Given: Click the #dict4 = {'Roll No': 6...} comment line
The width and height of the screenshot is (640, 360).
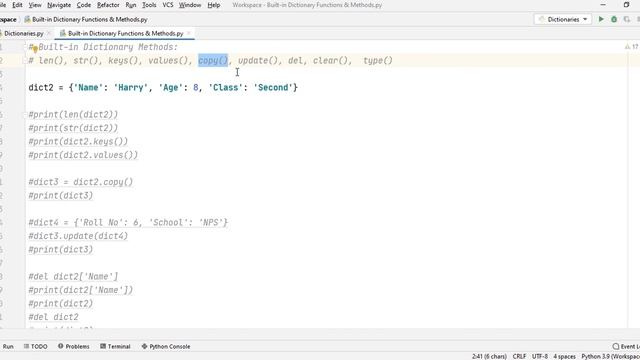Looking at the screenshot, I should pyautogui.click(x=128, y=222).
